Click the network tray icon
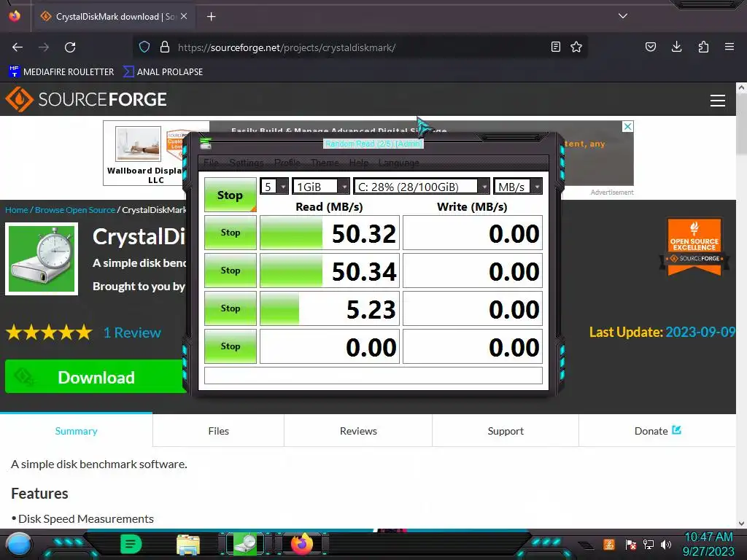This screenshot has width=747, height=560. 649,544
